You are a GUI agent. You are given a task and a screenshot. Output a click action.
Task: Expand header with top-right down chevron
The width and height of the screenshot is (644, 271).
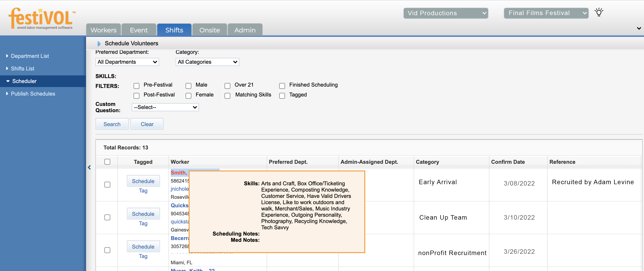pyautogui.click(x=639, y=28)
